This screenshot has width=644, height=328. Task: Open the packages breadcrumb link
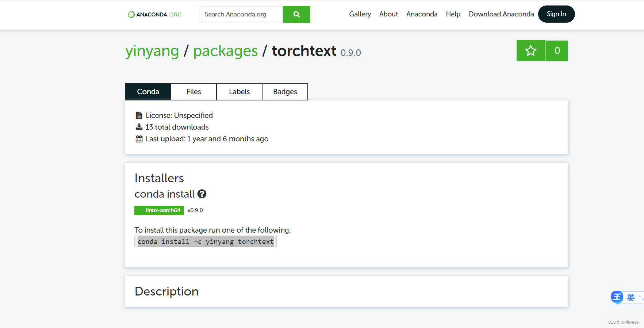coord(225,51)
